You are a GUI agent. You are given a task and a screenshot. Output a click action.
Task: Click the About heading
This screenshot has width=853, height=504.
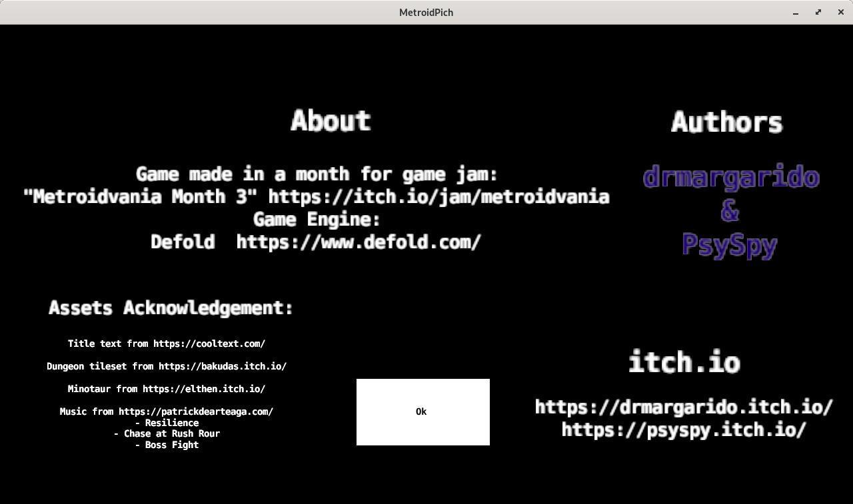tap(331, 121)
